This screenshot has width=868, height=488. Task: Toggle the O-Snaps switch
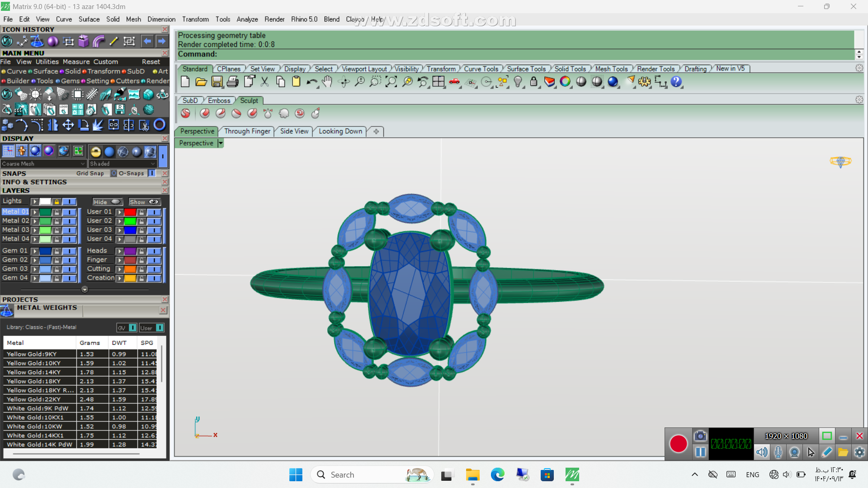point(152,173)
